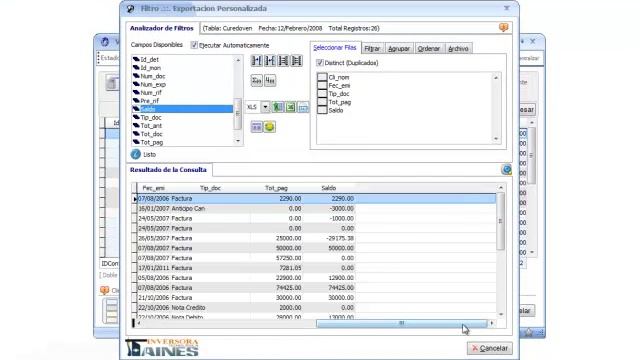This screenshot has width=640, height=360.
Task: Click the first column-move icon above the XLS box
Action: click(256, 61)
